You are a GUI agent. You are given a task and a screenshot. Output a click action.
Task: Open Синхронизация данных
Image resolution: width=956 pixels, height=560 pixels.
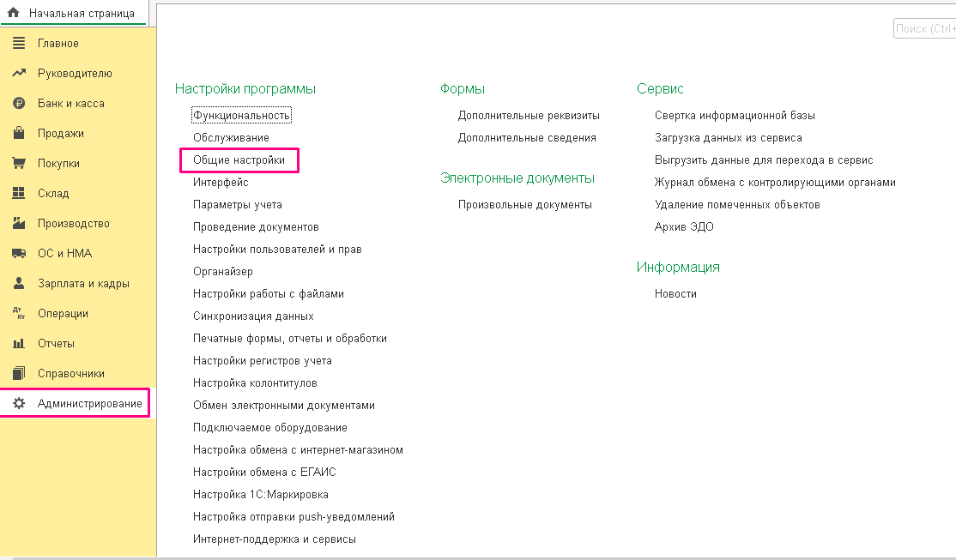point(254,316)
